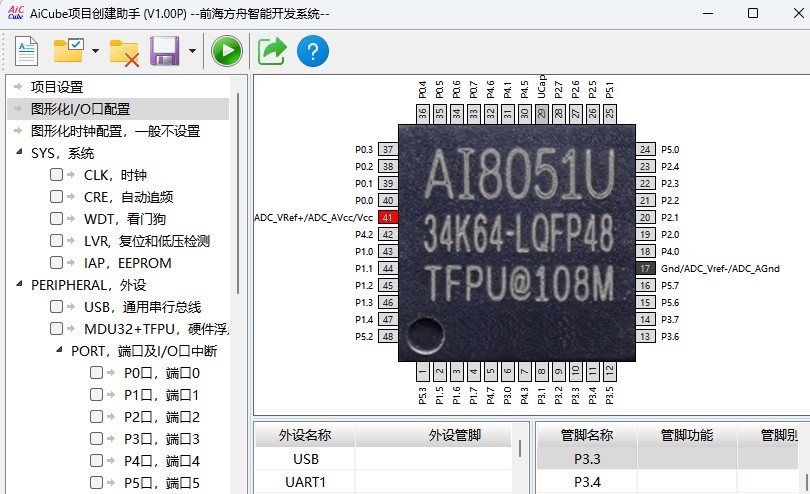The width and height of the screenshot is (810, 494).
Task: Check the P2口, 端口2 checkbox
Action: click(x=96, y=416)
